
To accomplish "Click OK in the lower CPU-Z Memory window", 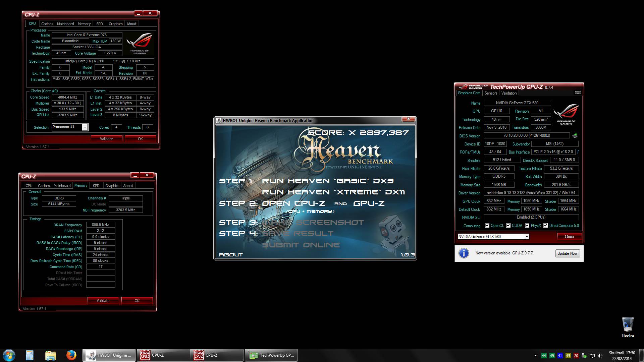I will click(x=137, y=301).
